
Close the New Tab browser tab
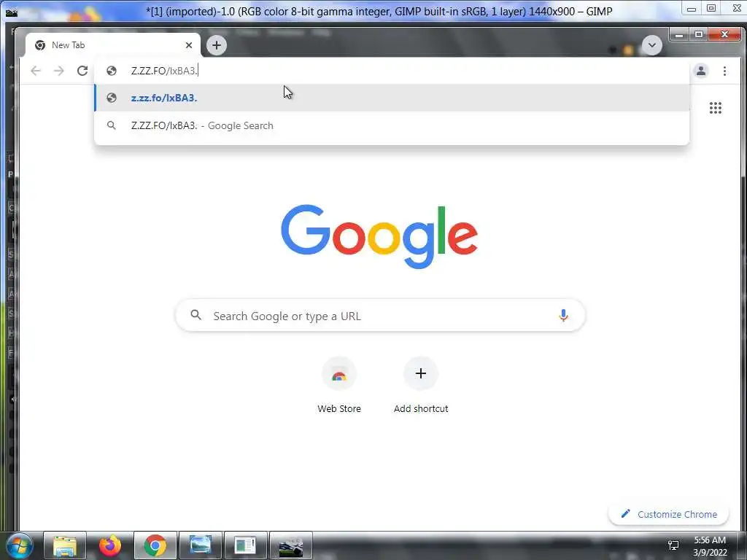tap(189, 45)
